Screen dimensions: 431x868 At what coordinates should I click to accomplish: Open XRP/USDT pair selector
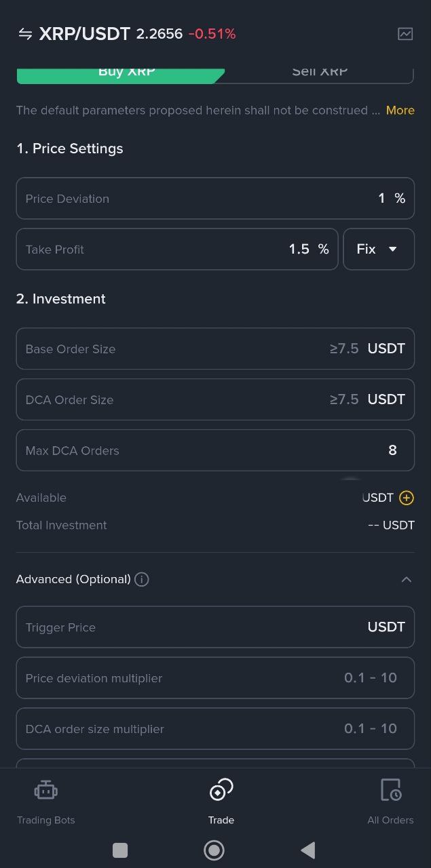[84, 34]
